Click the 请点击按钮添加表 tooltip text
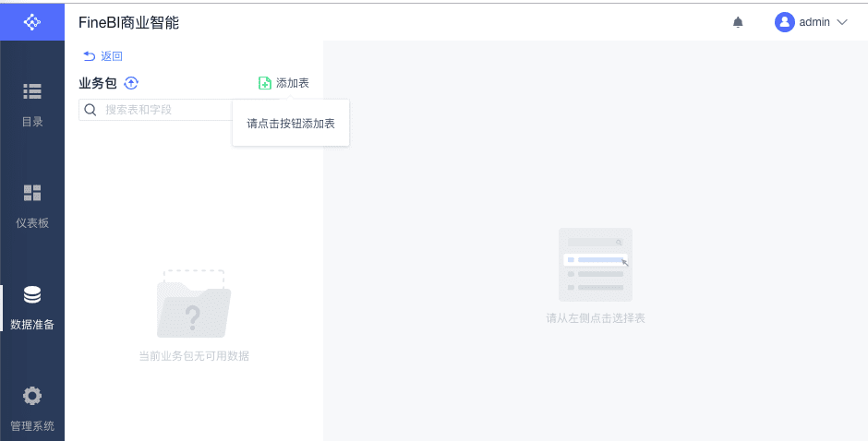Image resolution: width=868 pixels, height=441 pixels. pos(291,124)
